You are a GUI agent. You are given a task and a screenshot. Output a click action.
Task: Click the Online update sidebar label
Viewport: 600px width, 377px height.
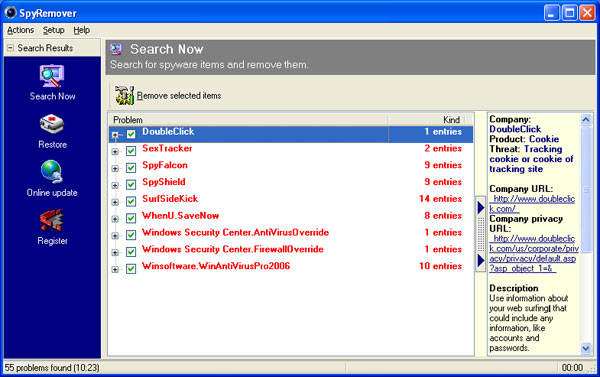point(52,193)
